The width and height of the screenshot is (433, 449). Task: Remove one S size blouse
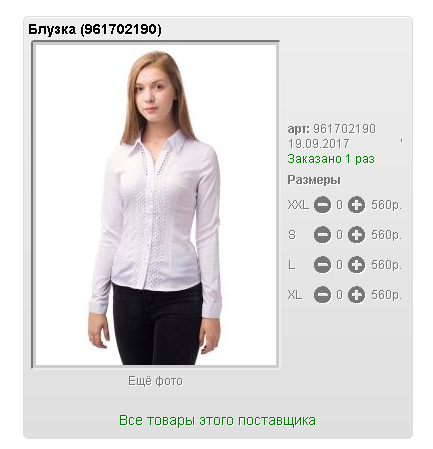pyautogui.click(x=322, y=235)
